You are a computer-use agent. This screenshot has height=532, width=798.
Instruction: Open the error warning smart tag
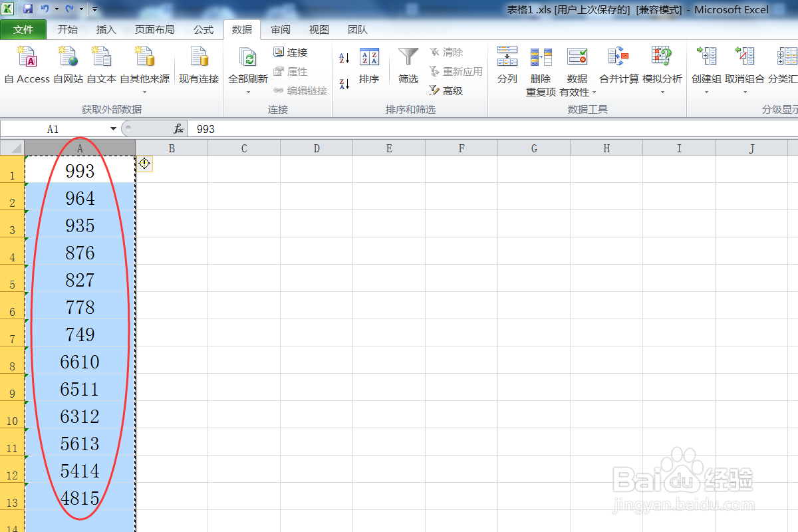pos(144,164)
